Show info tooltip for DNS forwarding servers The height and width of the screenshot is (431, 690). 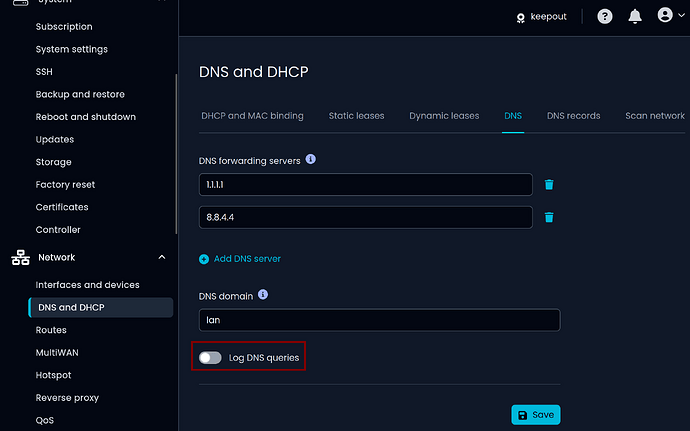pyautogui.click(x=311, y=159)
